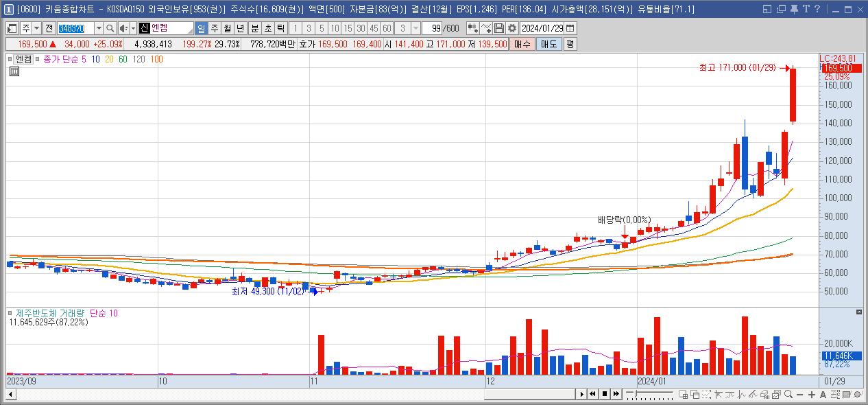This screenshot has width=868, height=405.
Task: Click the 종가 단순 moving average legend text
Action: pos(60,60)
